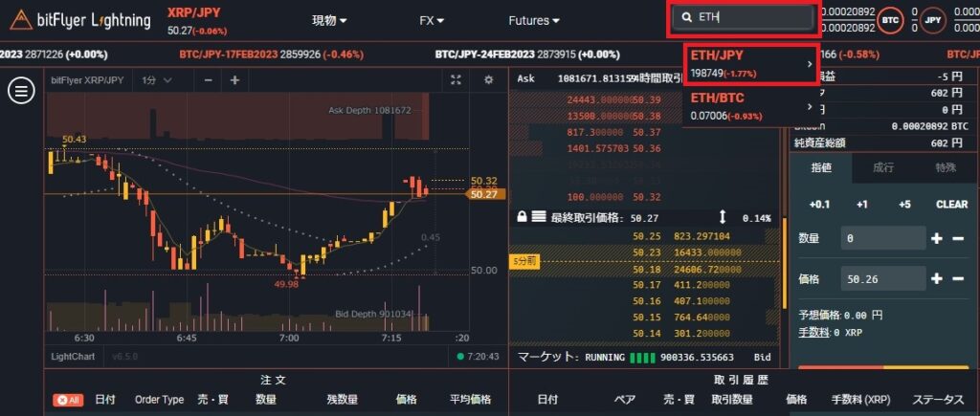Viewport: 980px width, 416px height.
Task: Select ETH/BTC from search results
Action: [x=750, y=106]
